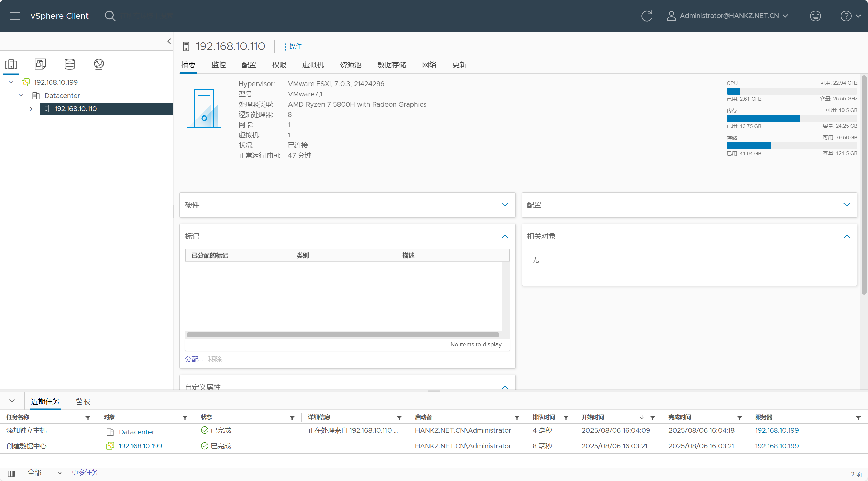This screenshot has height=481, width=868.
Task: Switch to the 监控 tab
Action: coord(219,65)
